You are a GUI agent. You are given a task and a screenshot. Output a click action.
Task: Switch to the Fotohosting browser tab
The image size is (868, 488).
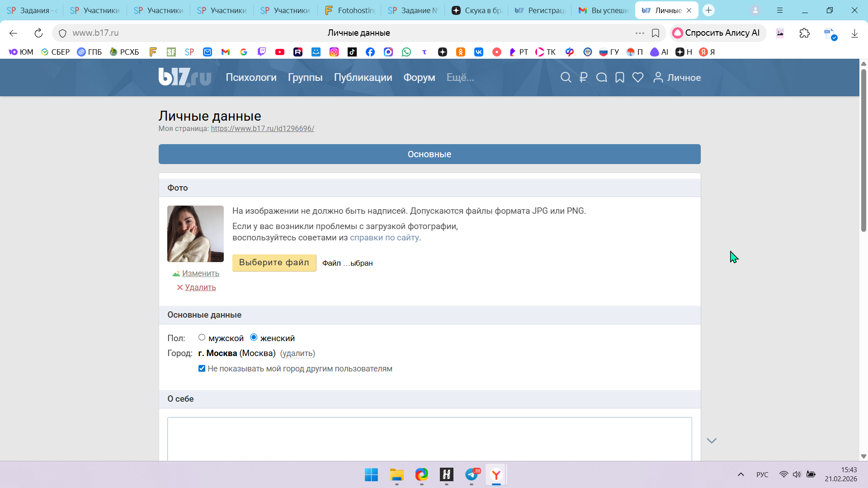350,10
